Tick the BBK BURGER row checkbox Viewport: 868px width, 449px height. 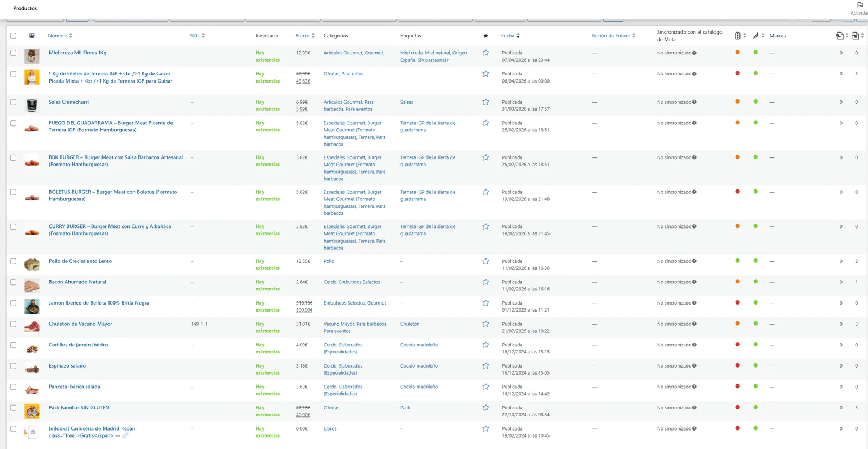tap(13, 157)
